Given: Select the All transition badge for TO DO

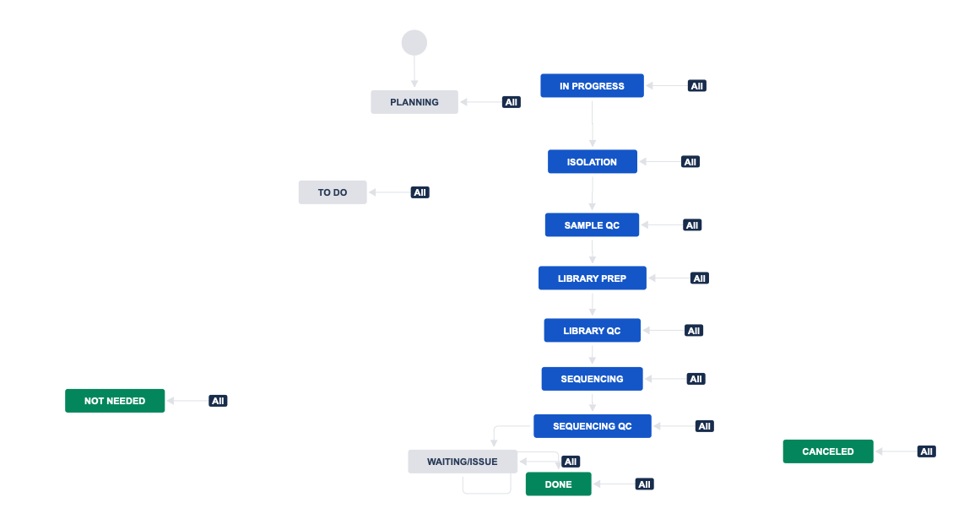Looking at the screenshot, I should point(420,192).
